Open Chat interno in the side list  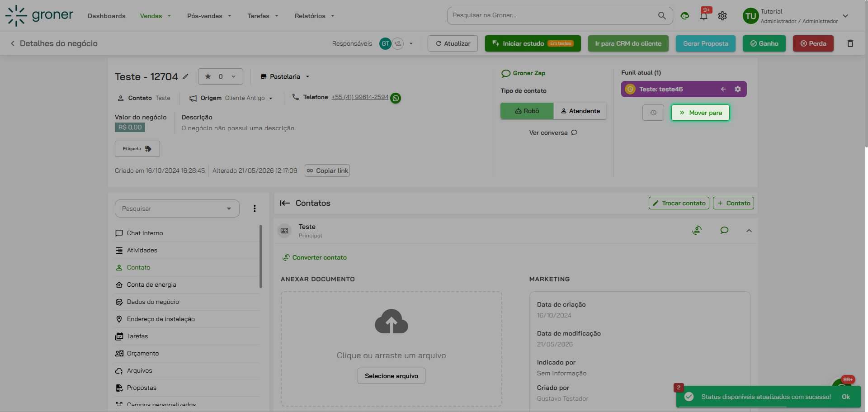coord(187,233)
